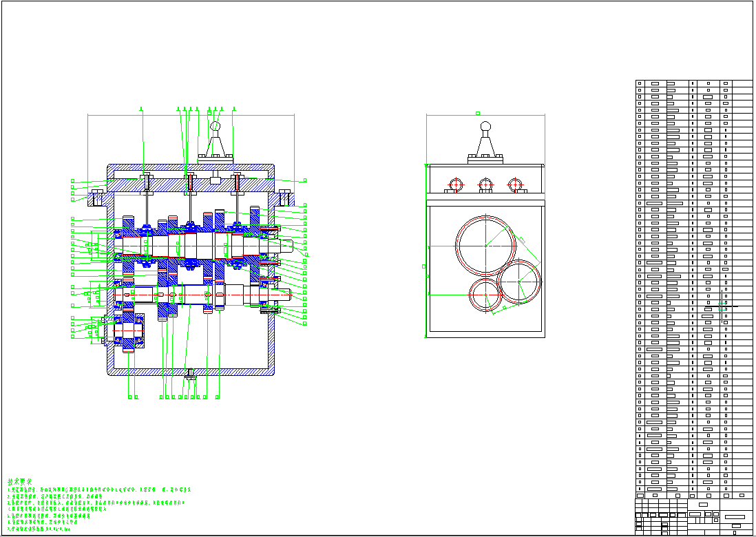This screenshot has width=756, height=537.
Task: Select the middle shift rod circle in side view
Action: [486, 185]
